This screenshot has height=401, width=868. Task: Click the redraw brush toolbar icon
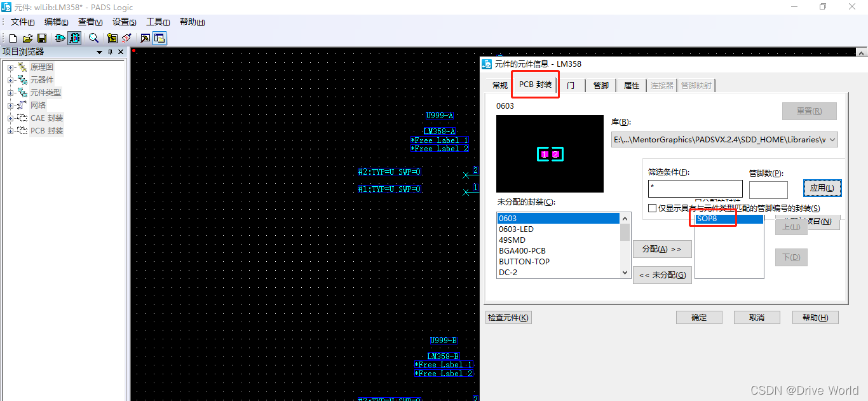tap(126, 38)
